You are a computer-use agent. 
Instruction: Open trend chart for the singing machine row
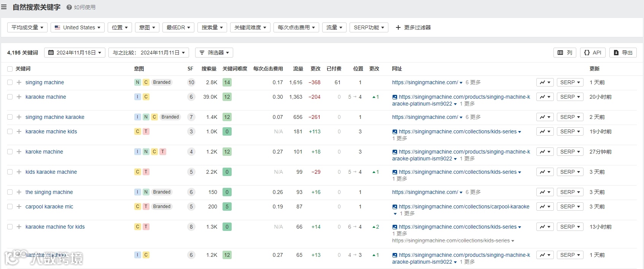coord(545,192)
